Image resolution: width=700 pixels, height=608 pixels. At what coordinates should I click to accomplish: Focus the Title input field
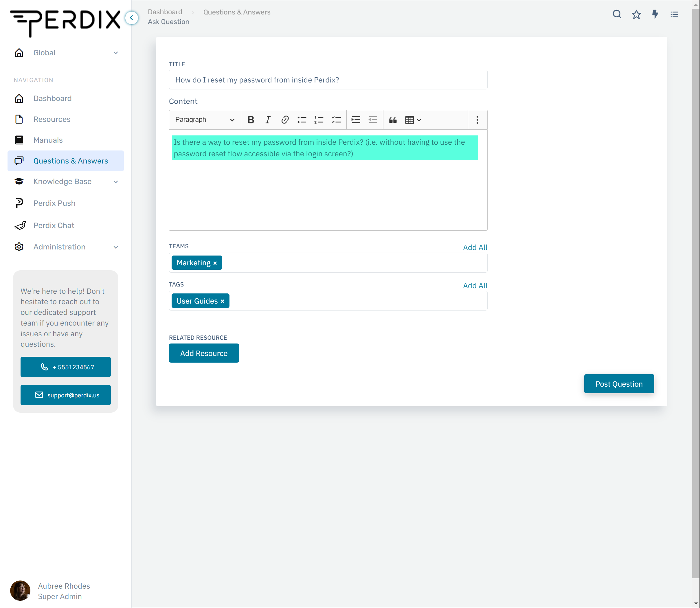tap(328, 80)
